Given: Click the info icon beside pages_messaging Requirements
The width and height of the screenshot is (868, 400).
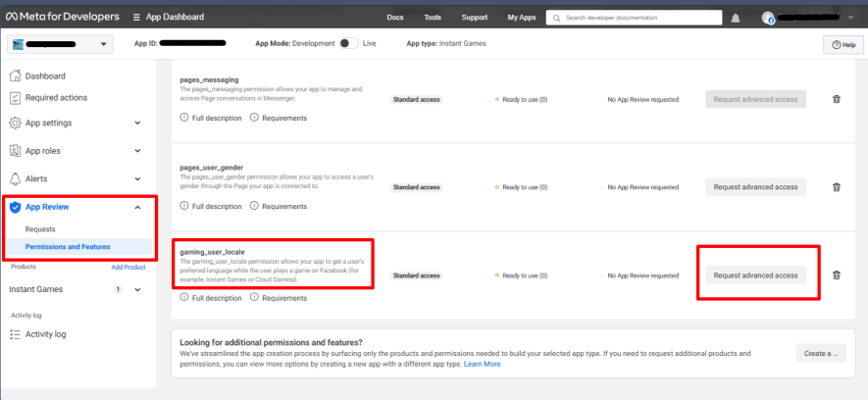Looking at the screenshot, I should click(x=255, y=118).
